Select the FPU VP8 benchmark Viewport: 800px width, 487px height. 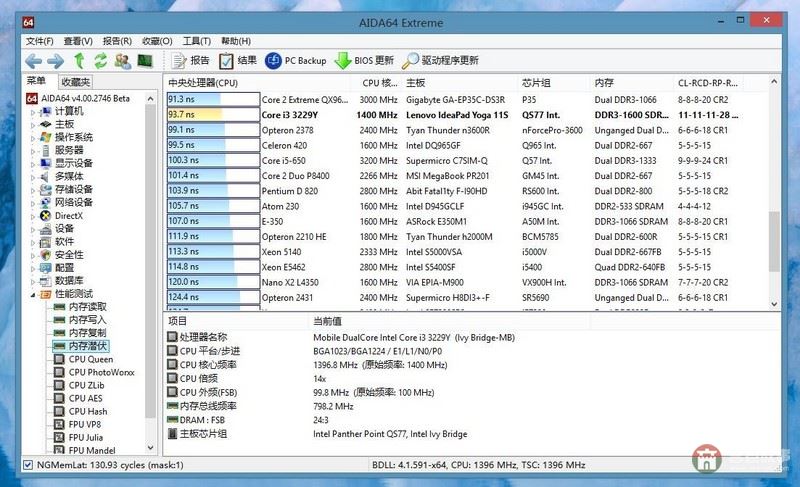click(x=85, y=424)
